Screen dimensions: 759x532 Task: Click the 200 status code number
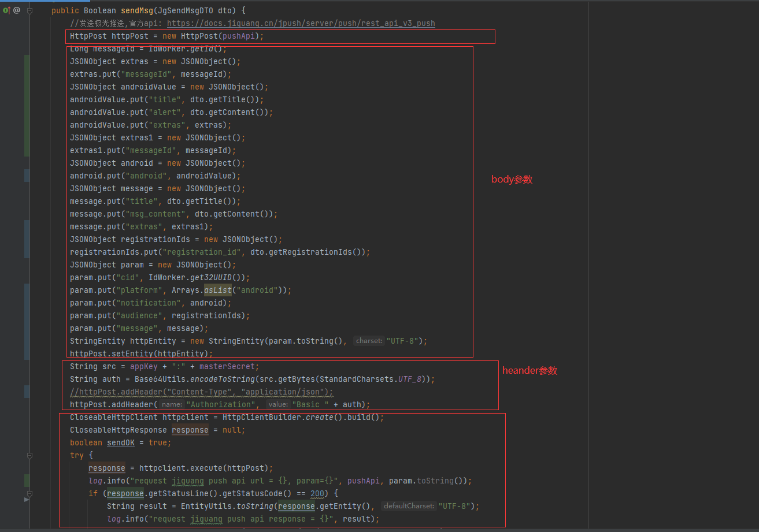point(317,493)
